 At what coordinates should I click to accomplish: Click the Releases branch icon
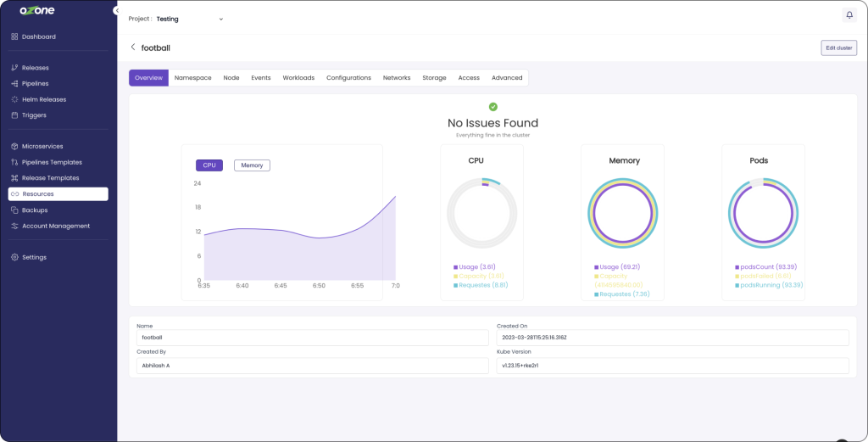pyautogui.click(x=14, y=68)
